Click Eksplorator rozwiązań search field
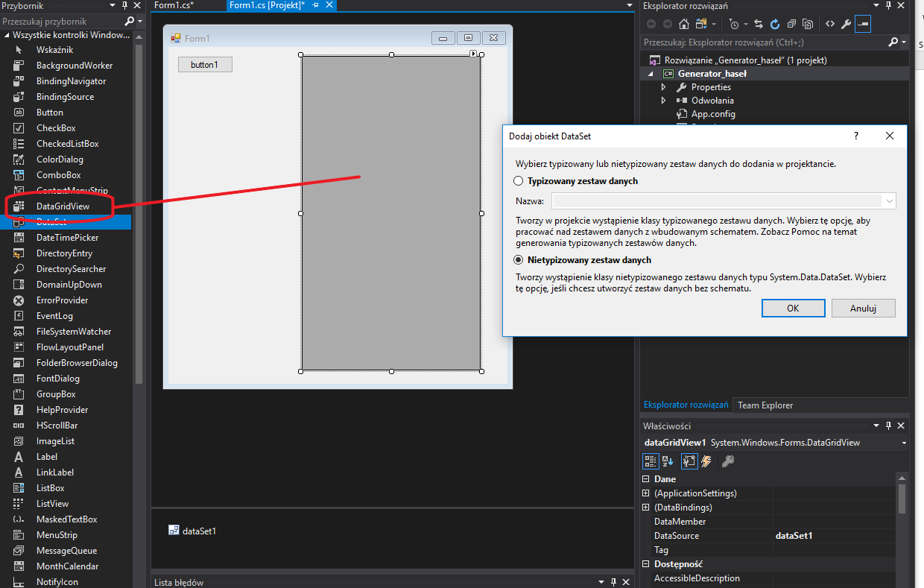This screenshot has width=924, height=588. [x=764, y=42]
